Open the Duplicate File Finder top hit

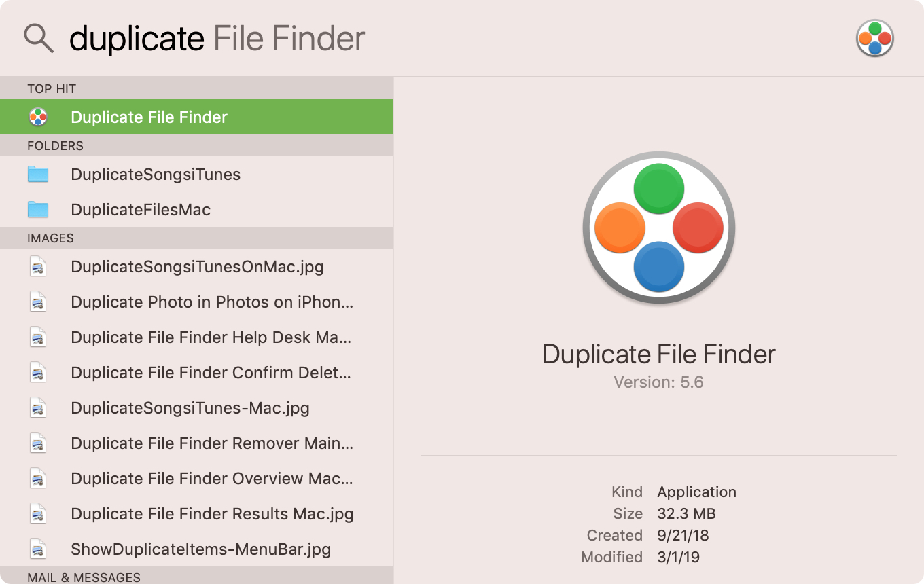pyautogui.click(x=196, y=117)
